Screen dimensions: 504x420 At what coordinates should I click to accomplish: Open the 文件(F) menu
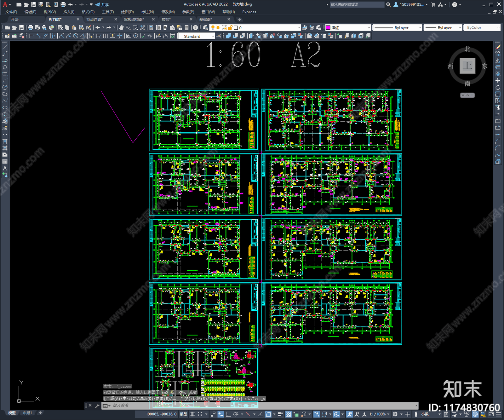pos(11,12)
